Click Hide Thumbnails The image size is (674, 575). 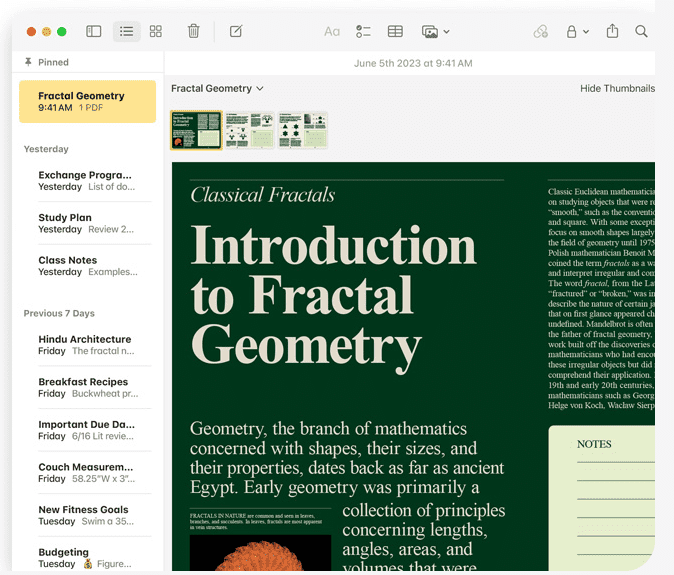click(x=617, y=89)
